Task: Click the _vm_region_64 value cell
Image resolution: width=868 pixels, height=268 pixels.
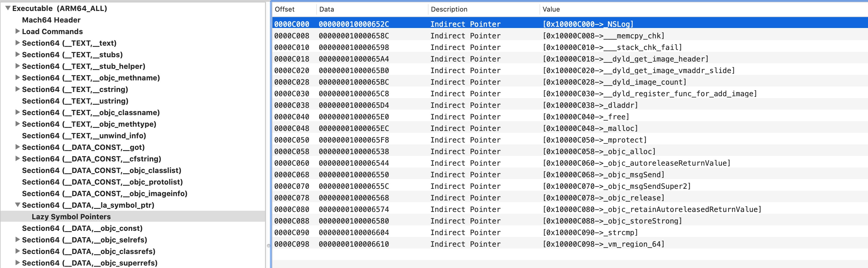Action: click(x=603, y=244)
